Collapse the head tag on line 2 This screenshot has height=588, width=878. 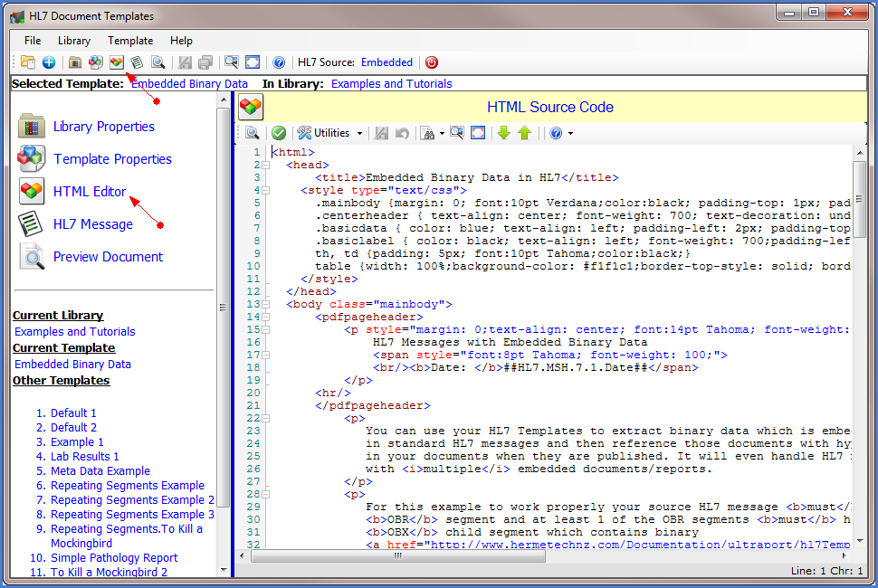coord(266,166)
